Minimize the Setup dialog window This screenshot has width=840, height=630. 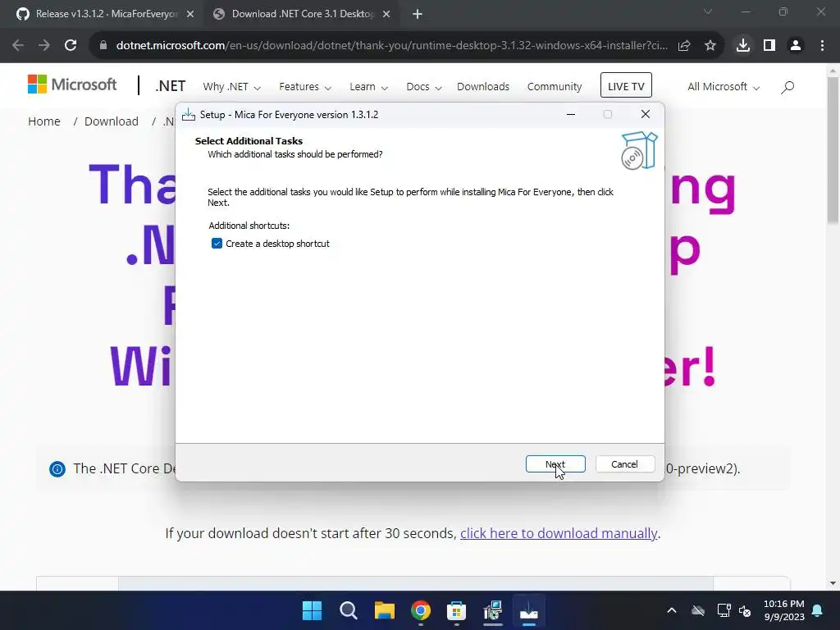(571, 114)
